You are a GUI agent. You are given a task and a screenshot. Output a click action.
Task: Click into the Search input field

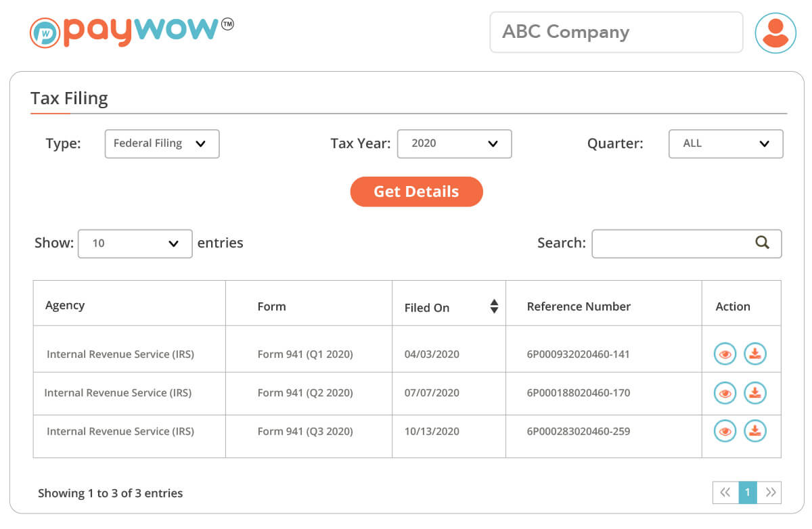(x=670, y=244)
